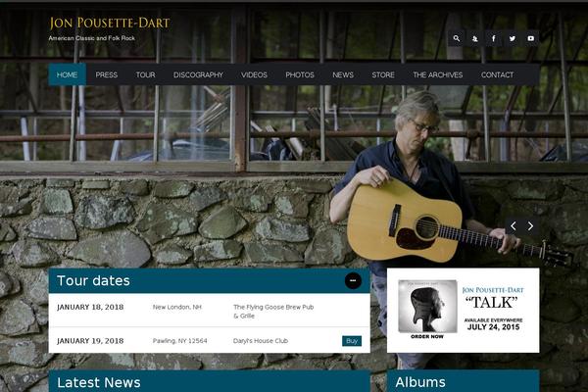Open the YouTube channel icon
This screenshot has height=392, width=588.
530,38
